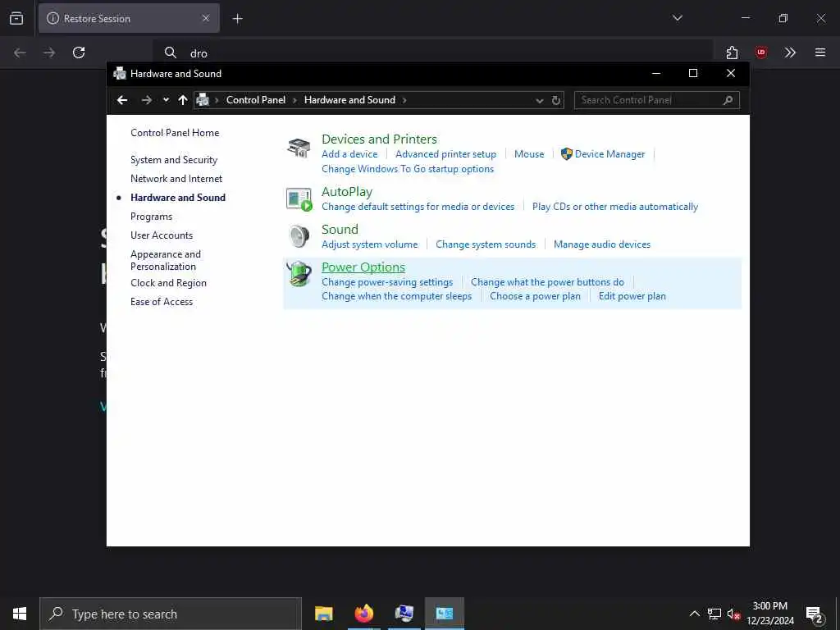Click the address bar location icon
The width and height of the screenshot is (840, 630).
pyautogui.click(x=203, y=100)
